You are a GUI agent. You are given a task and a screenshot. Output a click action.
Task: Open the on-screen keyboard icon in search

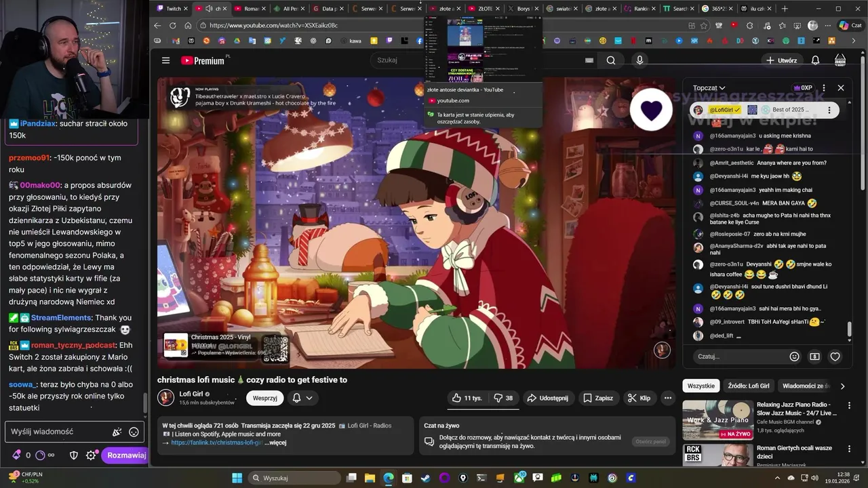coord(589,60)
